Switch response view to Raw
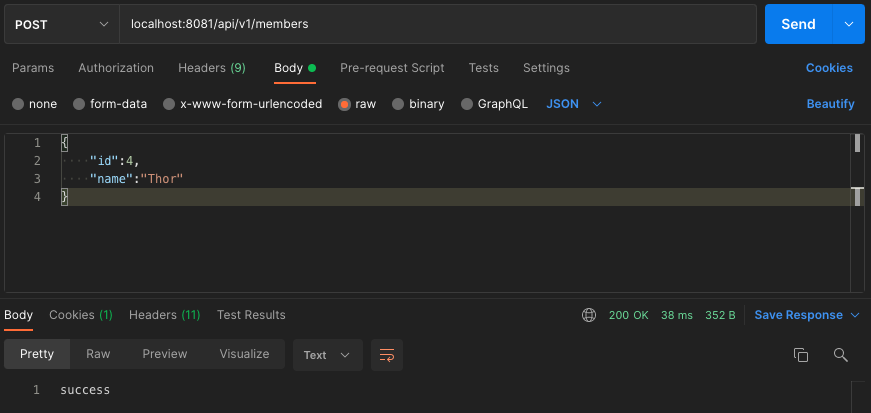Image resolution: width=871 pixels, height=413 pixels. (98, 354)
